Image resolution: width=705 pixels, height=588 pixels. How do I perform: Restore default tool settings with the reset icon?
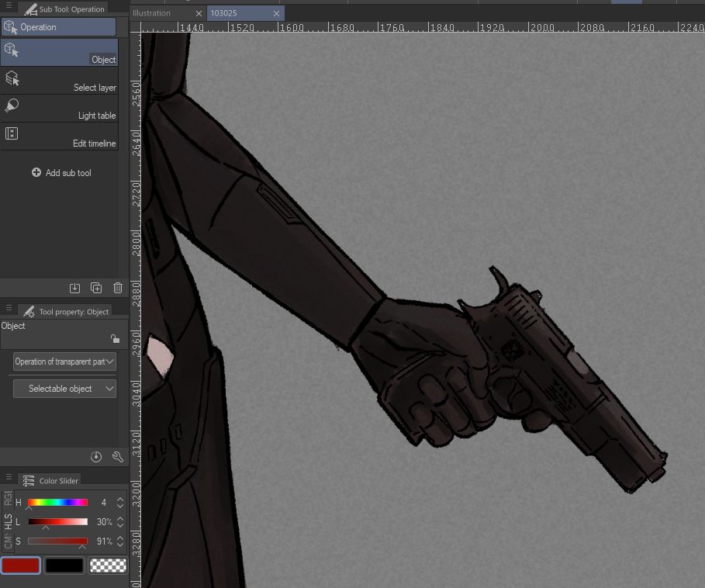tap(95, 457)
